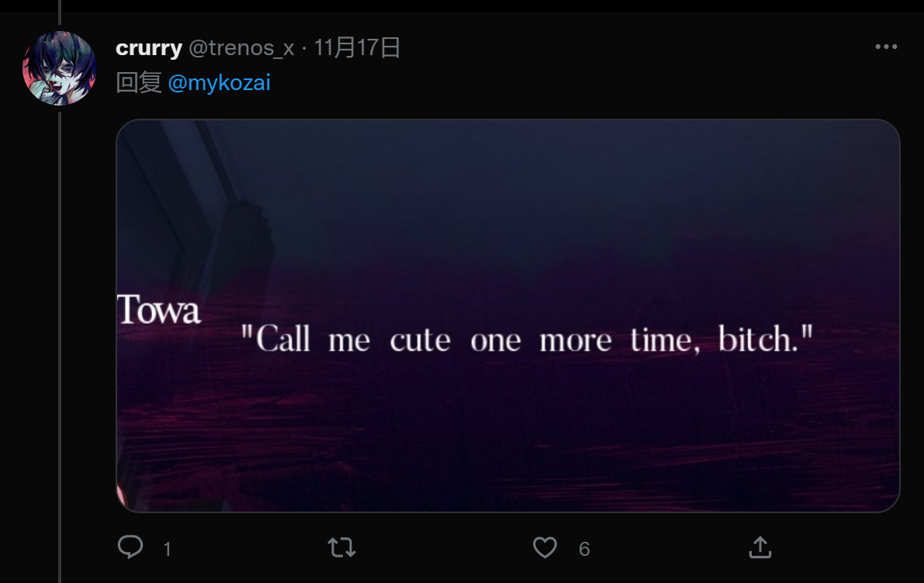Open the share menu via upload arrow icon
Image resolution: width=924 pixels, height=583 pixels.
(760, 547)
